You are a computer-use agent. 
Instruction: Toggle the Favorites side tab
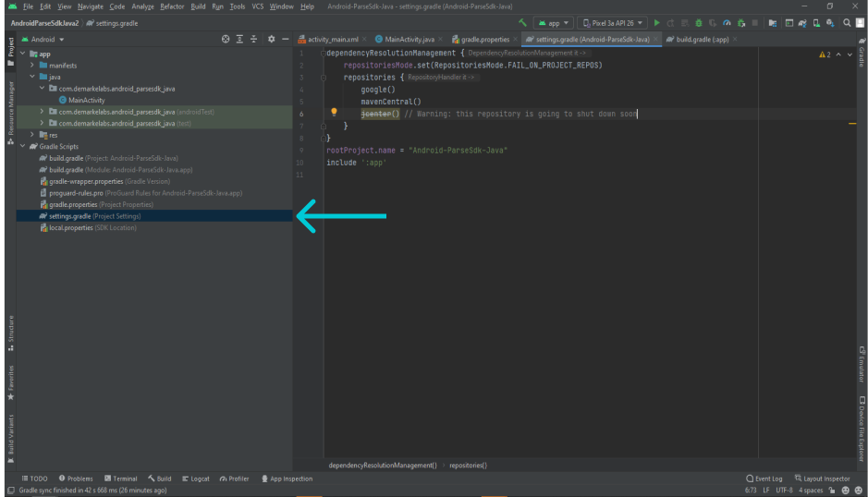pos(10,382)
